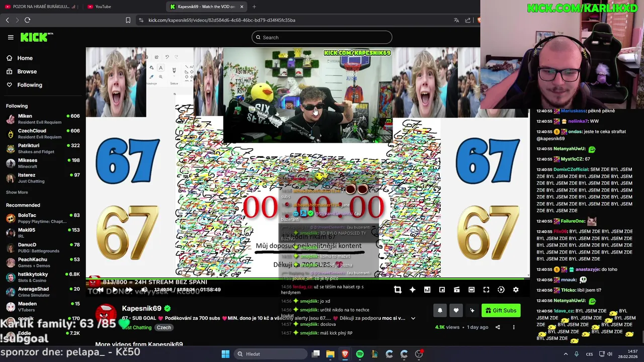The width and height of the screenshot is (644, 362).
Task: Open a new browser tab with plus
Action: (254, 7)
